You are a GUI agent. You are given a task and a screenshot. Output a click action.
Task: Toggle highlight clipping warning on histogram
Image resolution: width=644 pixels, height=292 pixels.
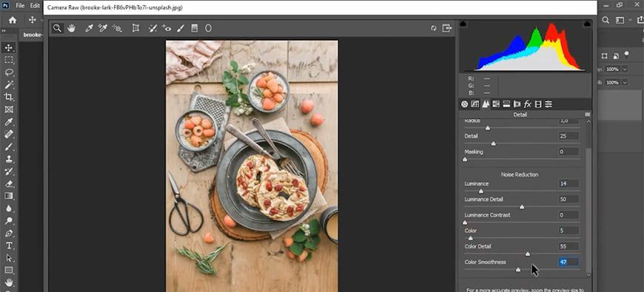click(587, 24)
